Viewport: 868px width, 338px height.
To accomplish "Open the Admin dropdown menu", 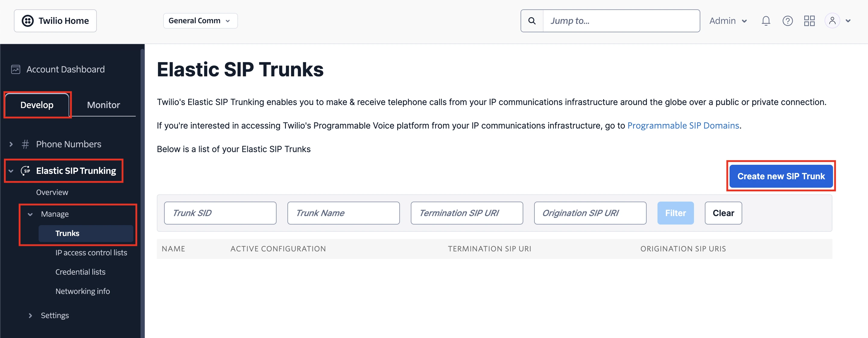I will [728, 21].
